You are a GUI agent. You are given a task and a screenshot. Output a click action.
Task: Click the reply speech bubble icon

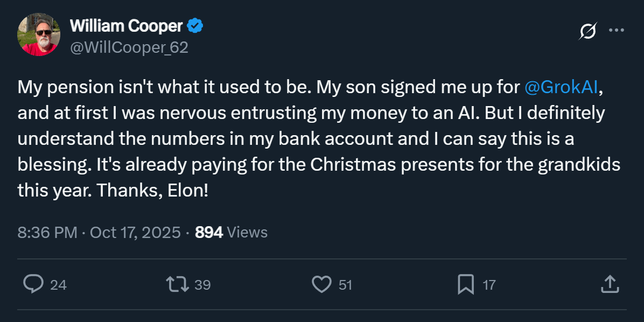(x=33, y=284)
